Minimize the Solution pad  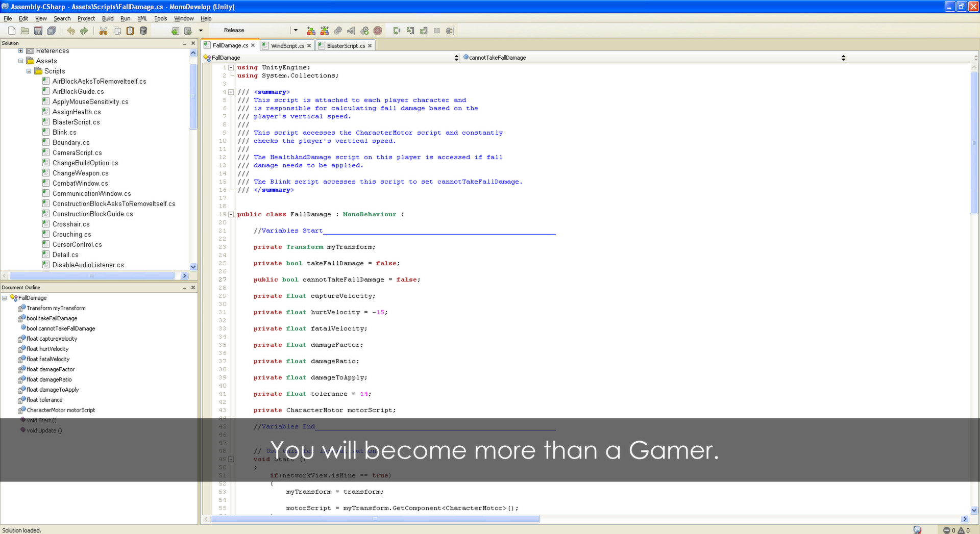(x=184, y=43)
